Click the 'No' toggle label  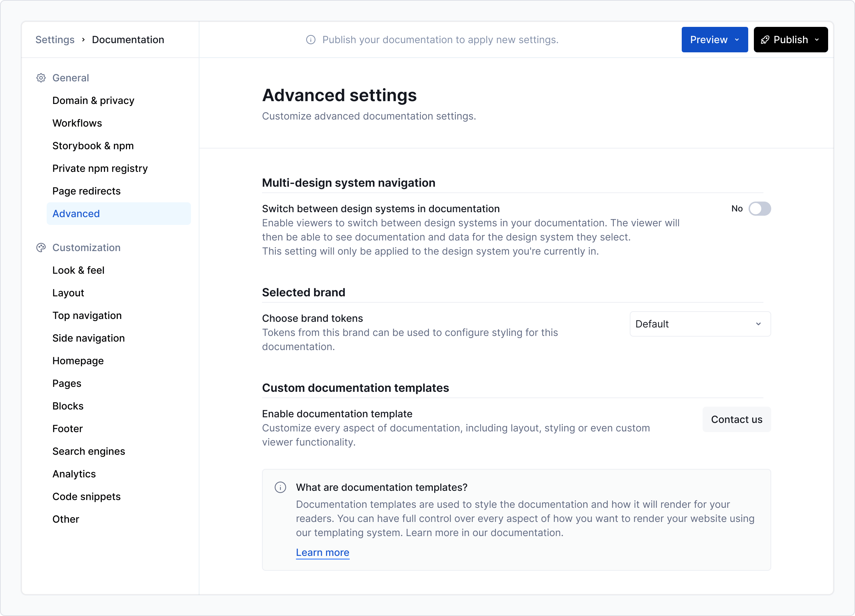pyautogui.click(x=737, y=209)
